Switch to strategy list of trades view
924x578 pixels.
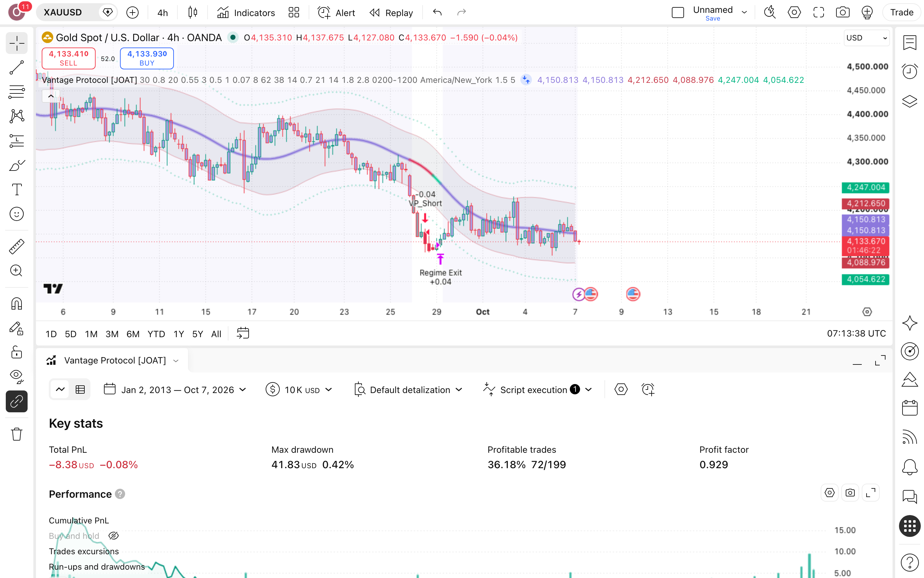pos(80,390)
